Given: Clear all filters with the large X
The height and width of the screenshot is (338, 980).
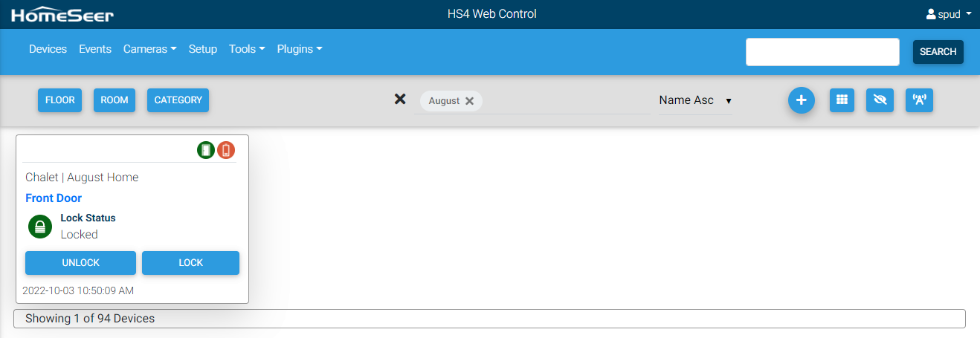Looking at the screenshot, I should [400, 100].
